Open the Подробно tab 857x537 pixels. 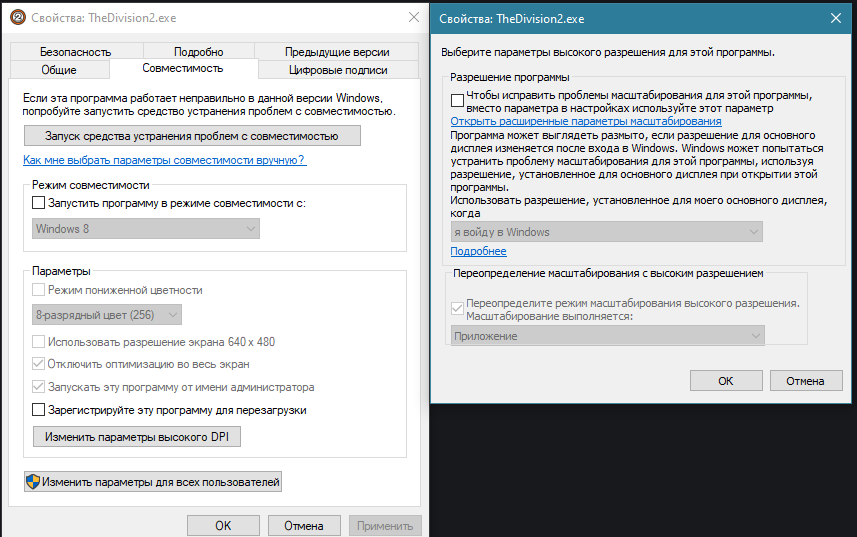(198, 52)
